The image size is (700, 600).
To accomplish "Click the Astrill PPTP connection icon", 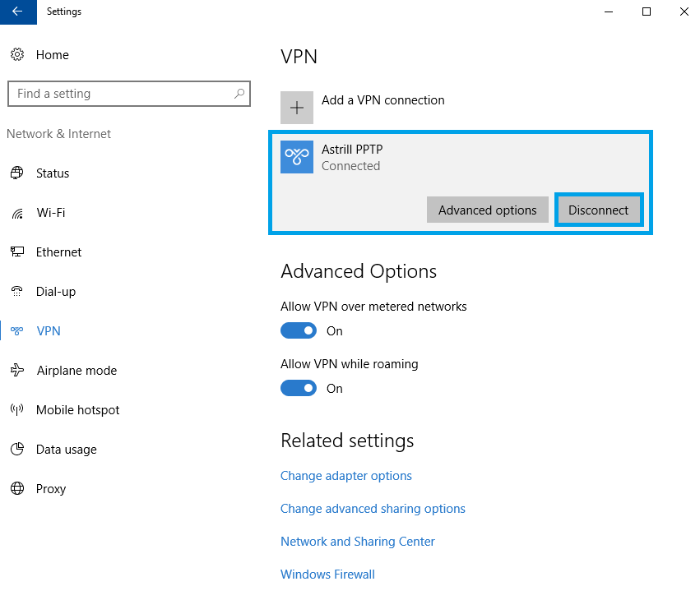I will click(x=297, y=157).
